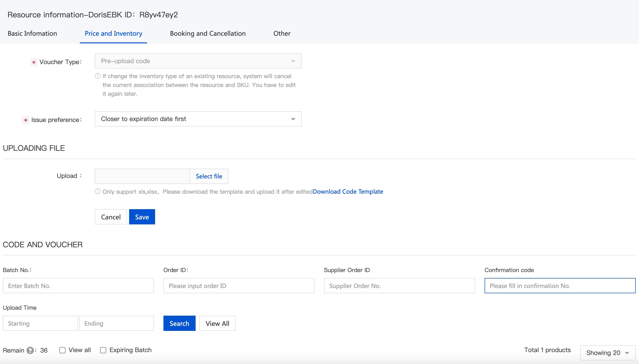Click the Select file button
This screenshot has width=639, height=364.
[x=209, y=176]
